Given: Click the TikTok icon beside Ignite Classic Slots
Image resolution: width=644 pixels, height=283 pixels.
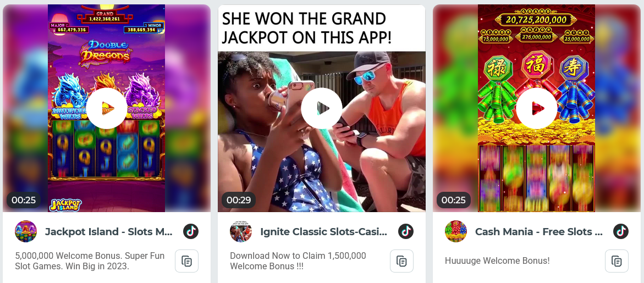Looking at the screenshot, I should (x=406, y=231).
